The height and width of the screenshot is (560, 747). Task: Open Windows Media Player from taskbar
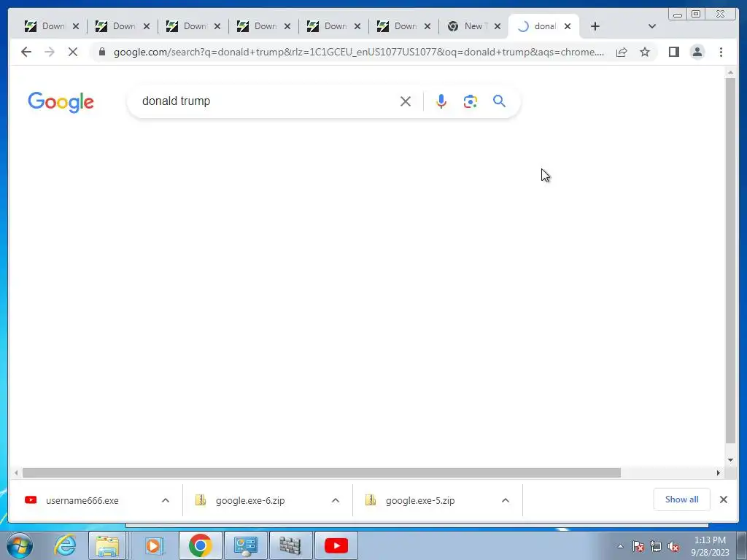click(154, 545)
